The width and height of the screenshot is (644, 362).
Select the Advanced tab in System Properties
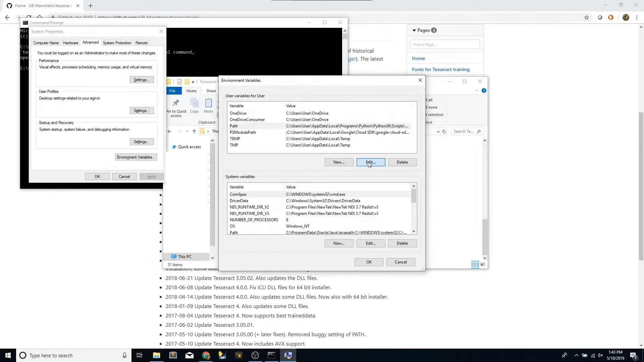click(x=90, y=42)
